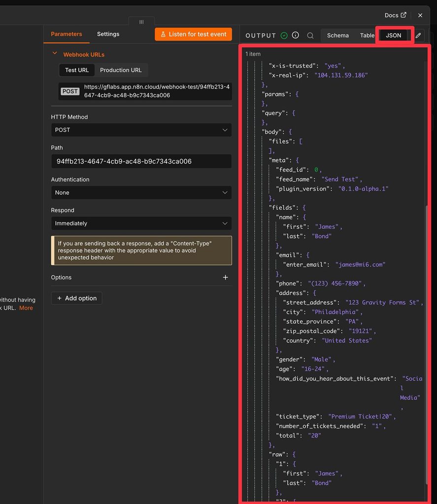Click the "Premium Ticket|20" value
The width and height of the screenshot is (437, 504).
[x=360, y=416]
